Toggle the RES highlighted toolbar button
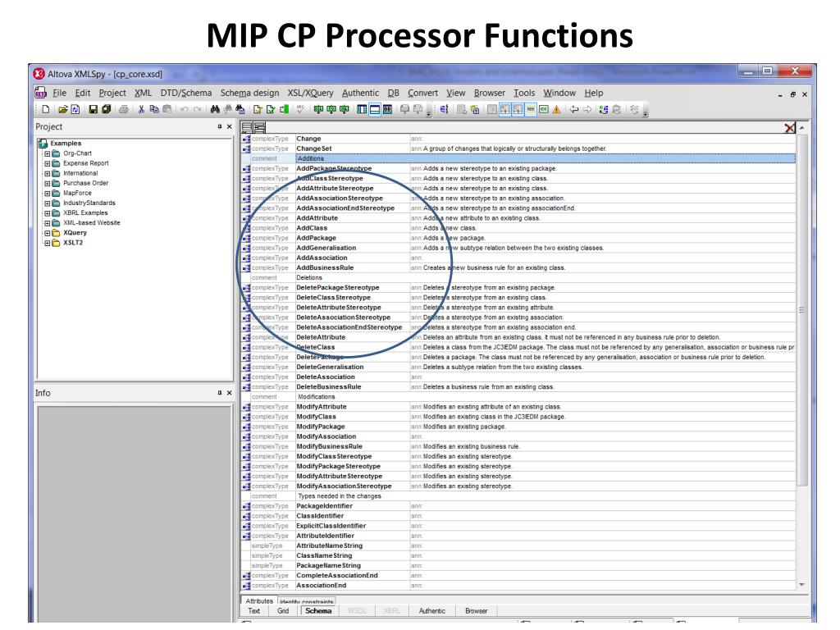 click(x=531, y=109)
